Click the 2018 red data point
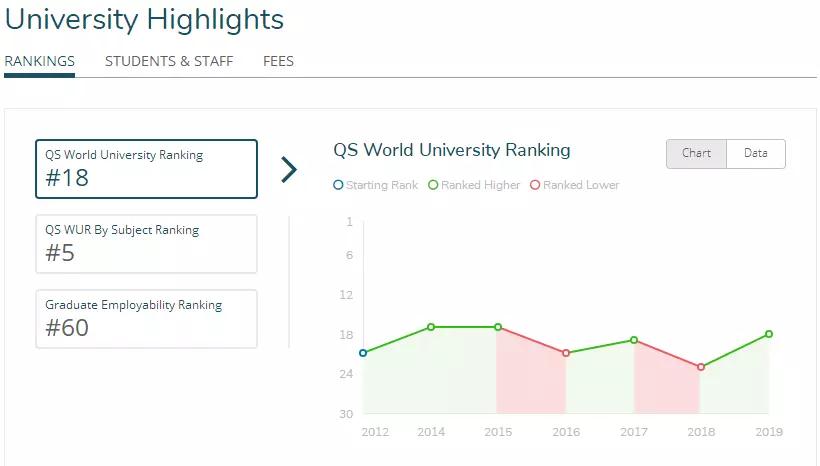 pos(701,367)
